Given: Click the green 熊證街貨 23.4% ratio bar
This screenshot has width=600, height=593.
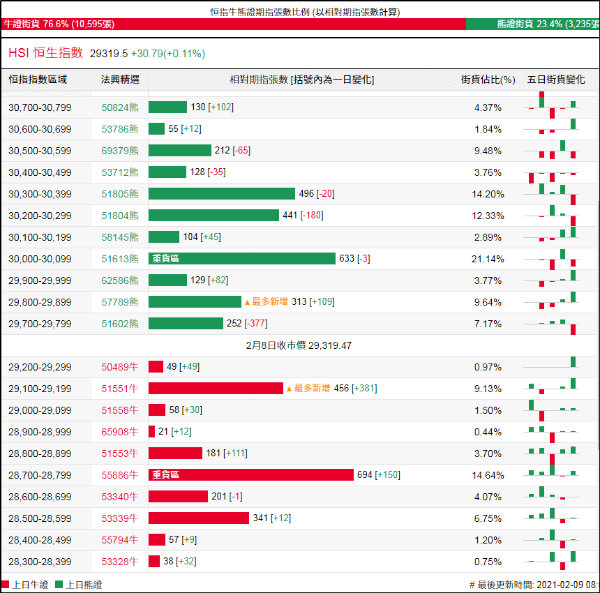Looking at the screenshot, I should tap(532, 24).
